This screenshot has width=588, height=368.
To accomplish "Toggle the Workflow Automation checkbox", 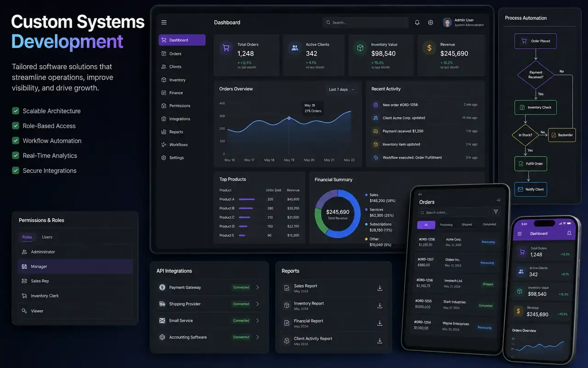I will click(x=16, y=141).
